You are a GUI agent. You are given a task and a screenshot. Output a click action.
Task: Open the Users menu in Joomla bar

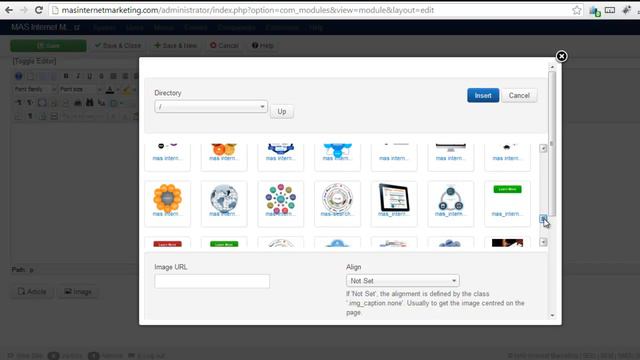point(135,28)
